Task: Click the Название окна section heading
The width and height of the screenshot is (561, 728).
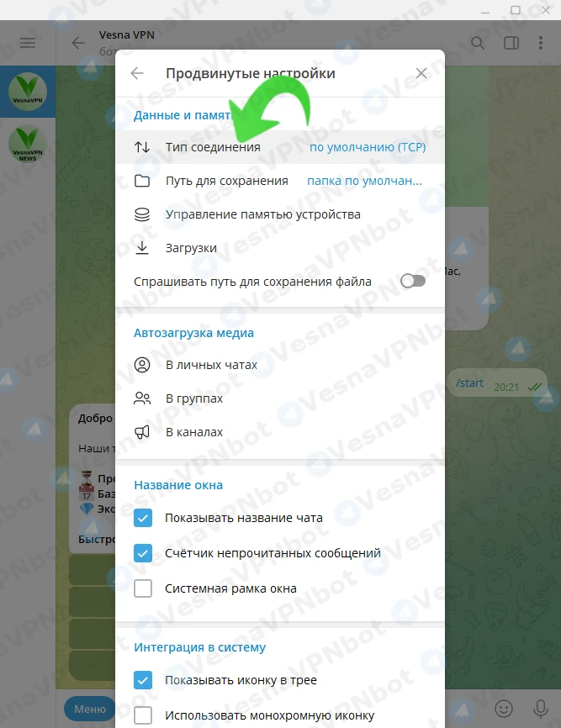Action: [x=178, y=485]
